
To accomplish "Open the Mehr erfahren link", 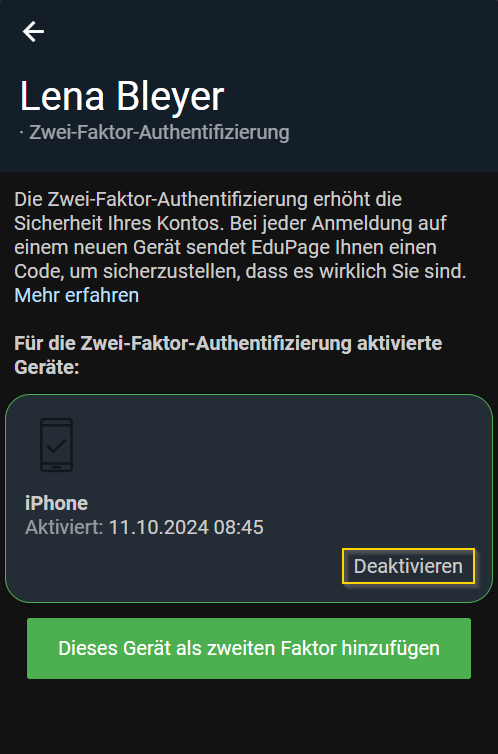I will coord(76,295).
